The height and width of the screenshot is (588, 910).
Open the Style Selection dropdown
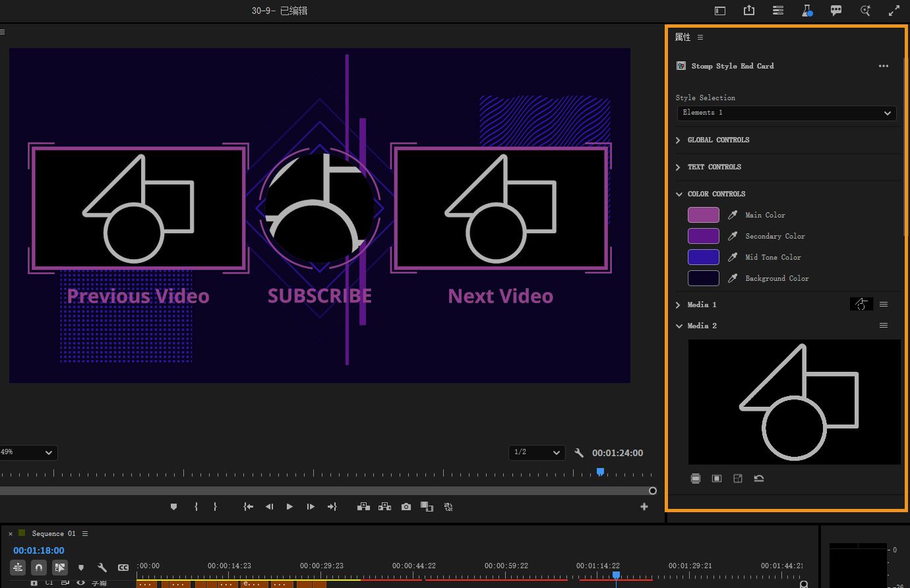786,113
